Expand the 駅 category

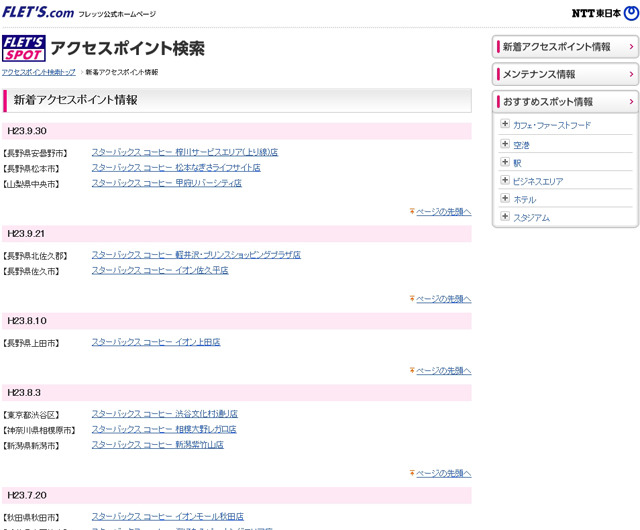click(x=505, y=162)
